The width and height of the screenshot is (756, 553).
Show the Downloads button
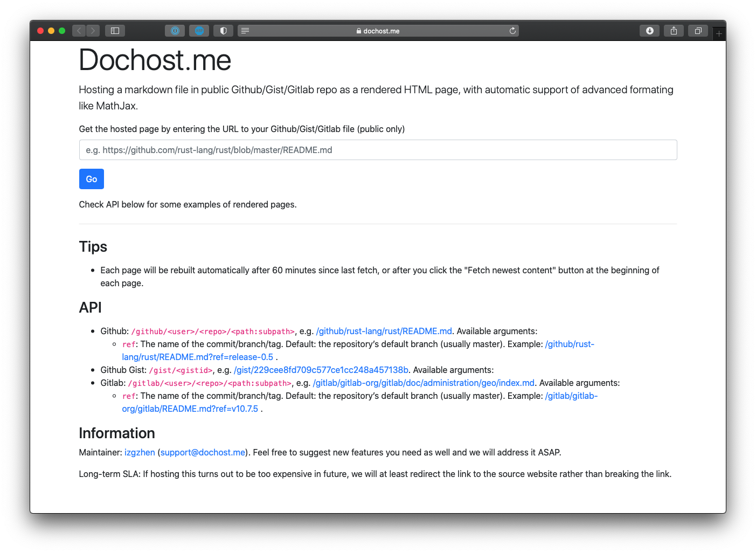[649, 31]
